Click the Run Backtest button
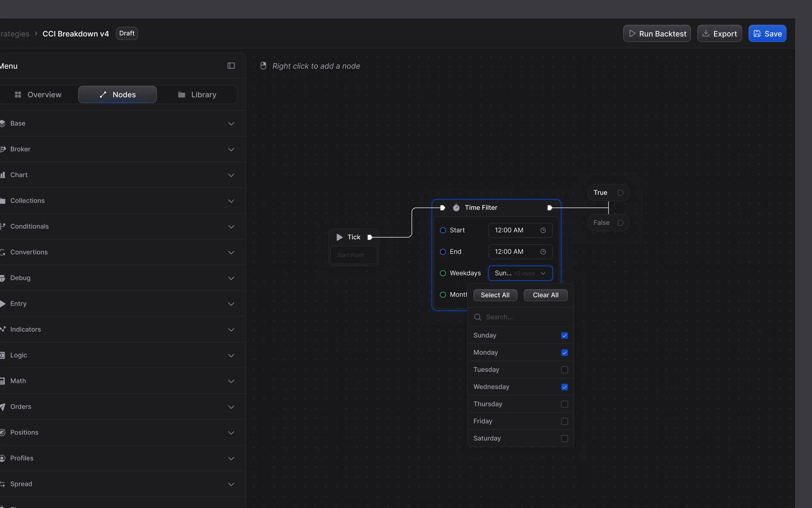 [x=657, y=34]
